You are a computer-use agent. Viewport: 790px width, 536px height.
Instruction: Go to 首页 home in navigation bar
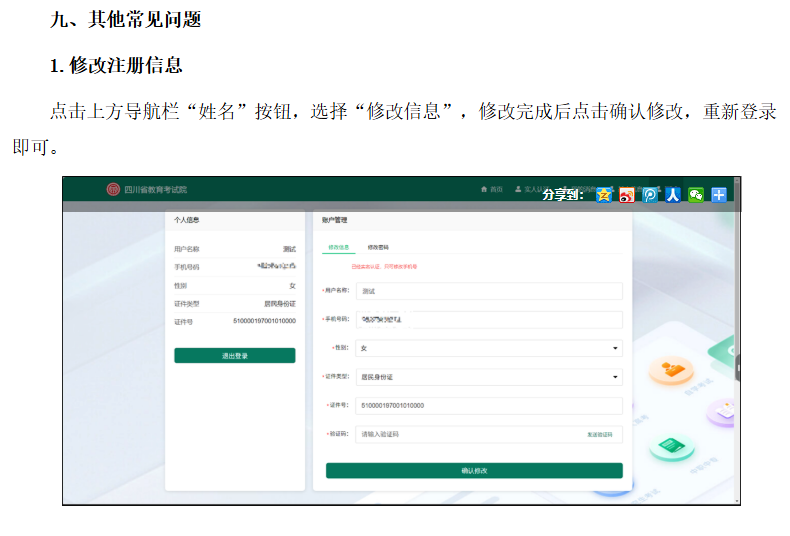491,189
